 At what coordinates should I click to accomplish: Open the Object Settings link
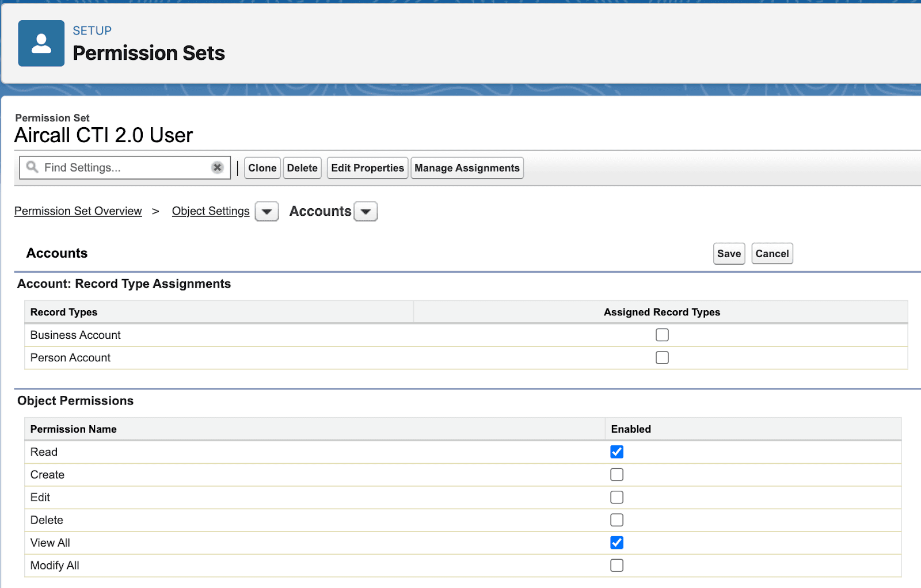pyautogui.click(x=211, y=211)
